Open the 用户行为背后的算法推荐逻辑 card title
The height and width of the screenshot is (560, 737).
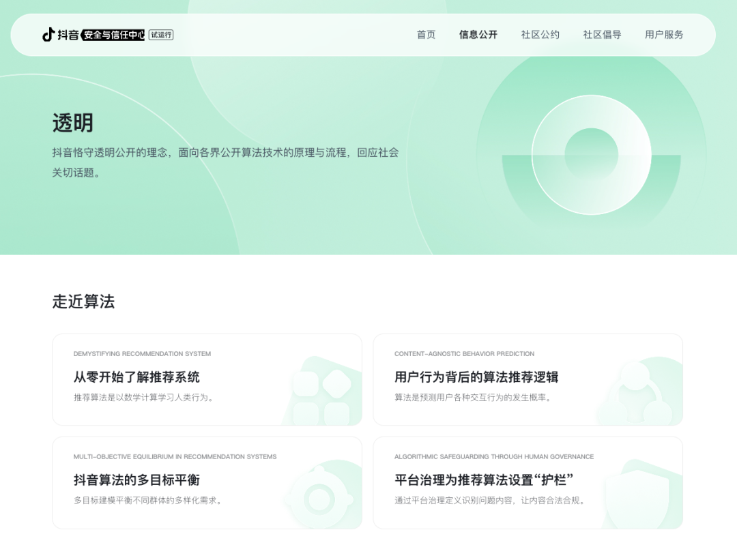(x=476, y=377)
